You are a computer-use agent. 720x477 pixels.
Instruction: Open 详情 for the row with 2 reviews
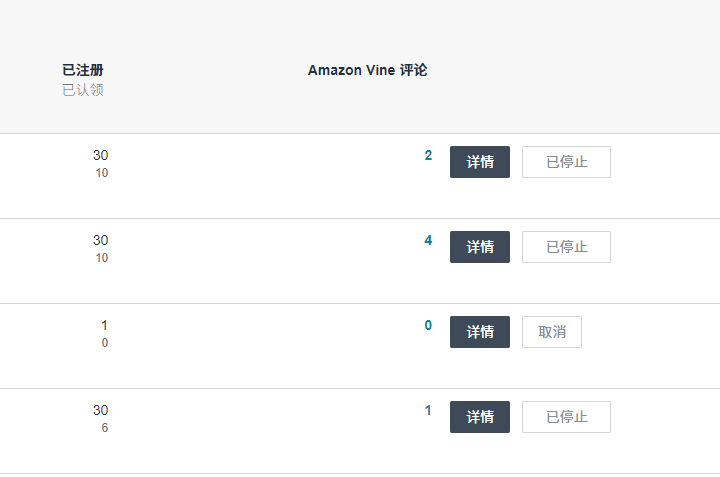(479, 162)
